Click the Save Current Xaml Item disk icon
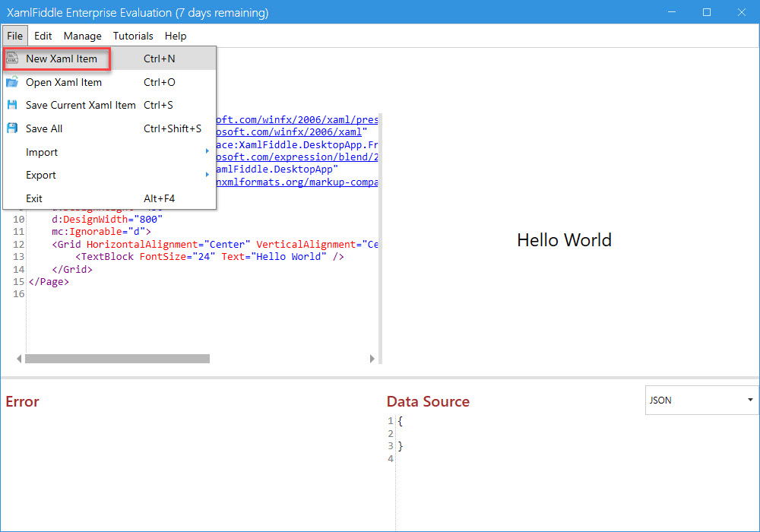The width and height of the screenshot is (760, 532). (12, 105)
